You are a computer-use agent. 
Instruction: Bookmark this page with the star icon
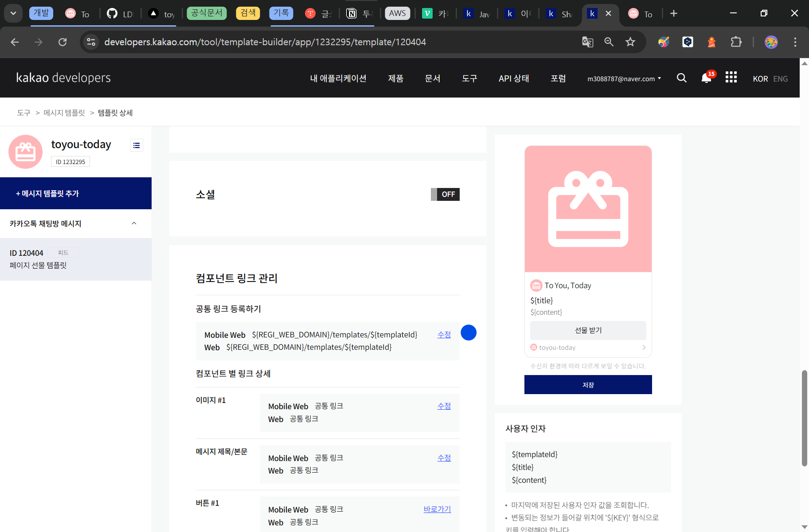[x=630, y=42]
